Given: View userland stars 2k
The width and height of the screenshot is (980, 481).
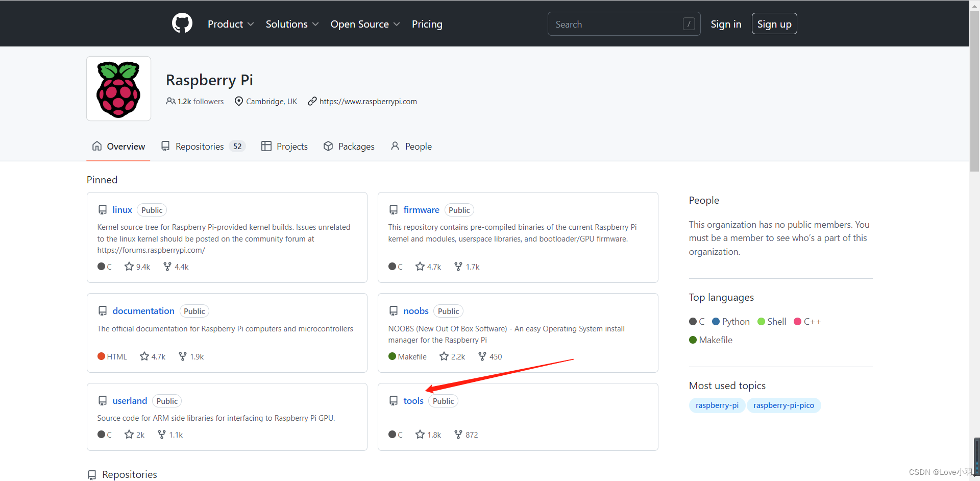Looking at the screenshot, I should [135, 435].
